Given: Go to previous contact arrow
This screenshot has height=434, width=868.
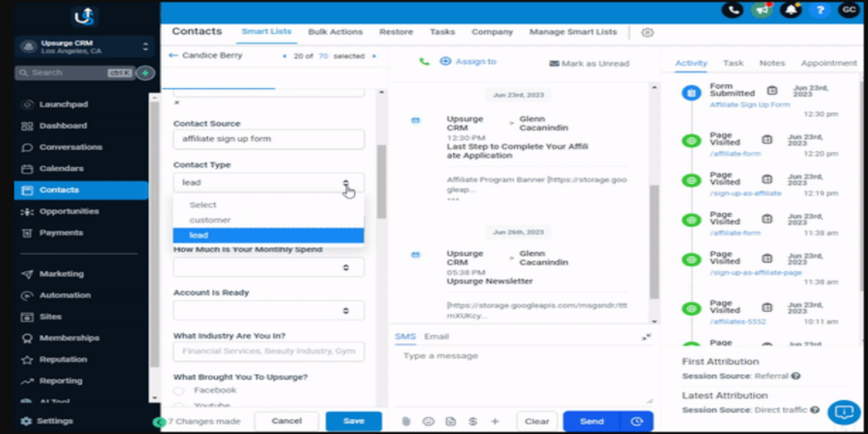Looking at the screenshot, I should point(285,56).
